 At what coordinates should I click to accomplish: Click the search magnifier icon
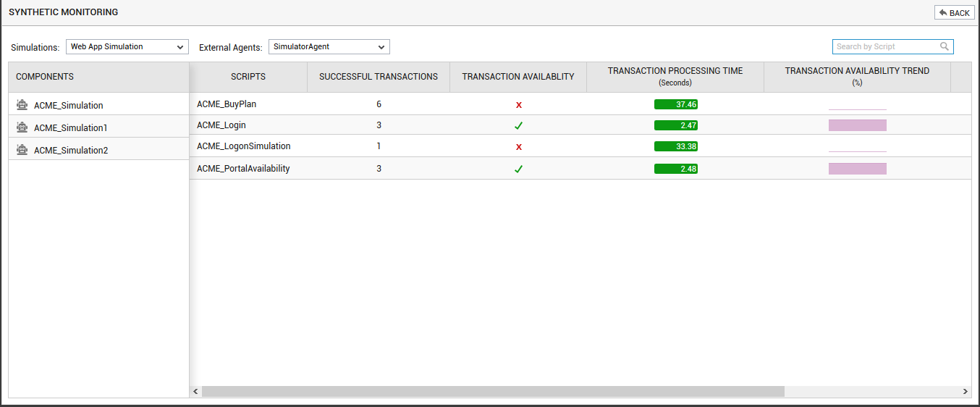(x=945, y=46)
